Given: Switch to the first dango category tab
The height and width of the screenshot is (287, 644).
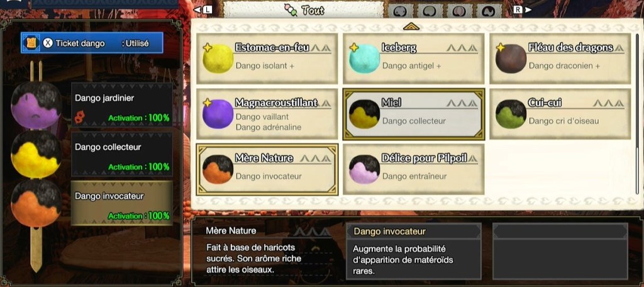Looking at the screenshot, I should pyautogui.click(x=401, y=11).
